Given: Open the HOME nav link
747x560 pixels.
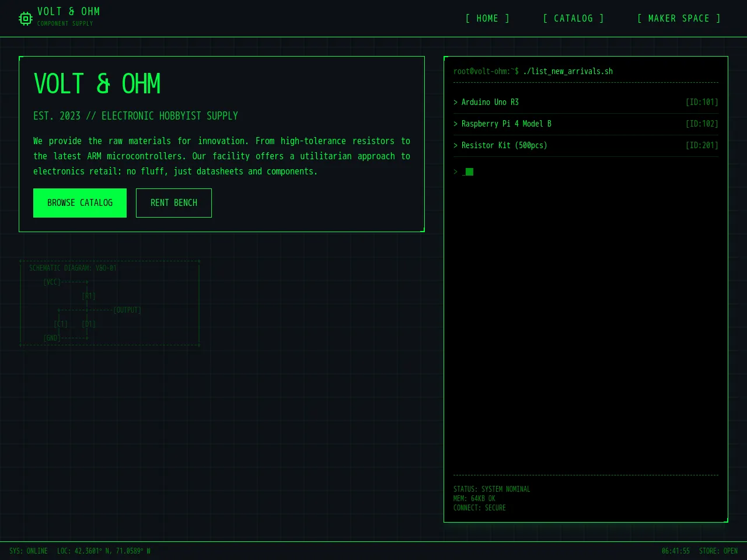Looking at the screenshot, I should [487, 19].
